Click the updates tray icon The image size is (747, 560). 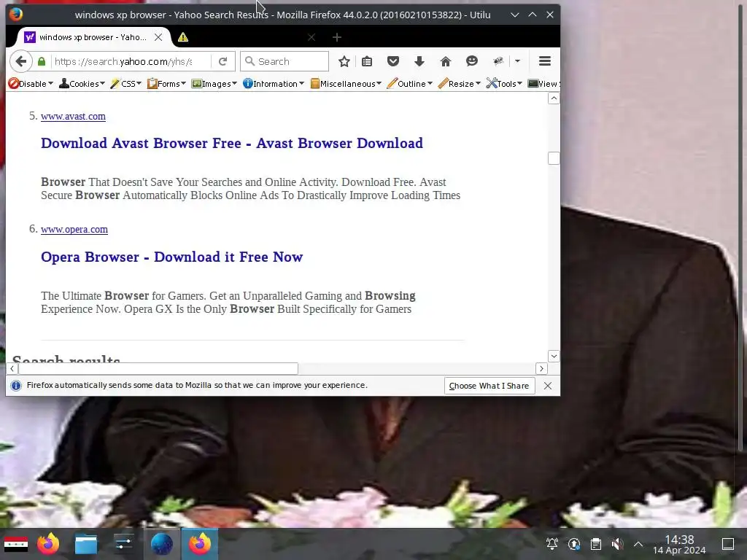tap(574, 544)
